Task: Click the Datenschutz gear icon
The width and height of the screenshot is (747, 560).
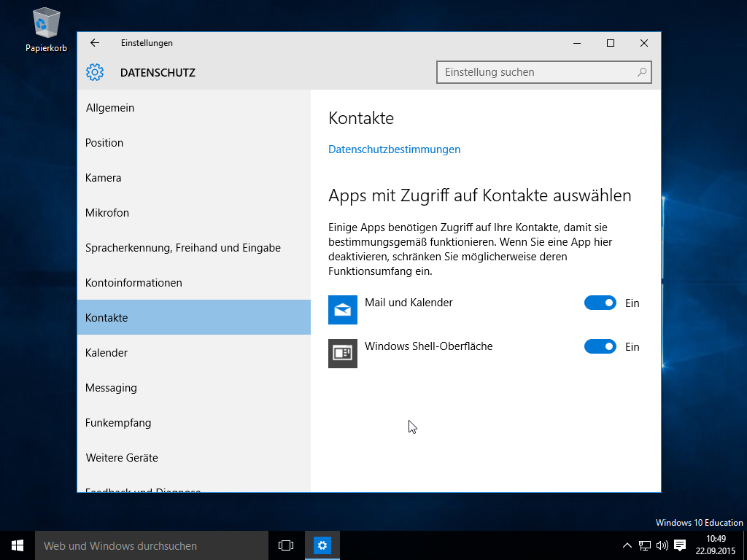Action: coord(95,72)
